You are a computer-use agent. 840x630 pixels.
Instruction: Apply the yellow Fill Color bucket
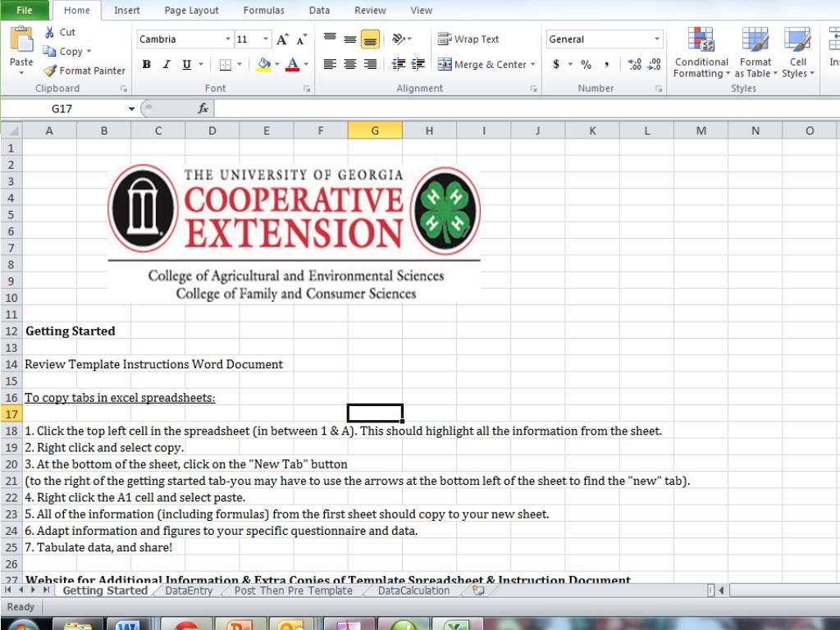(263, 64)
